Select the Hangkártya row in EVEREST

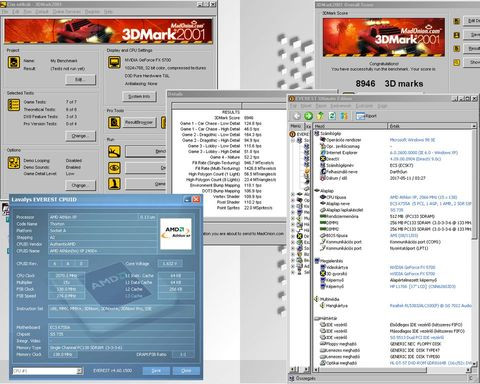coord(395,306)
